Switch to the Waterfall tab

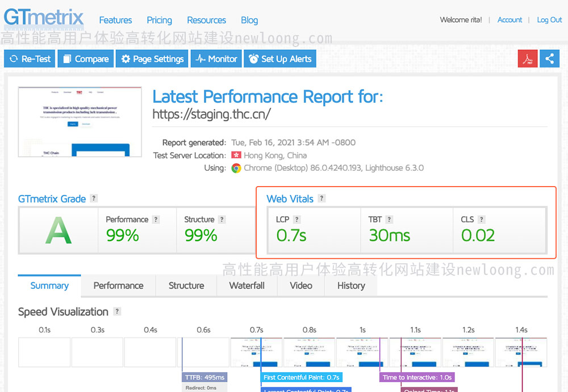coord(247,285)
